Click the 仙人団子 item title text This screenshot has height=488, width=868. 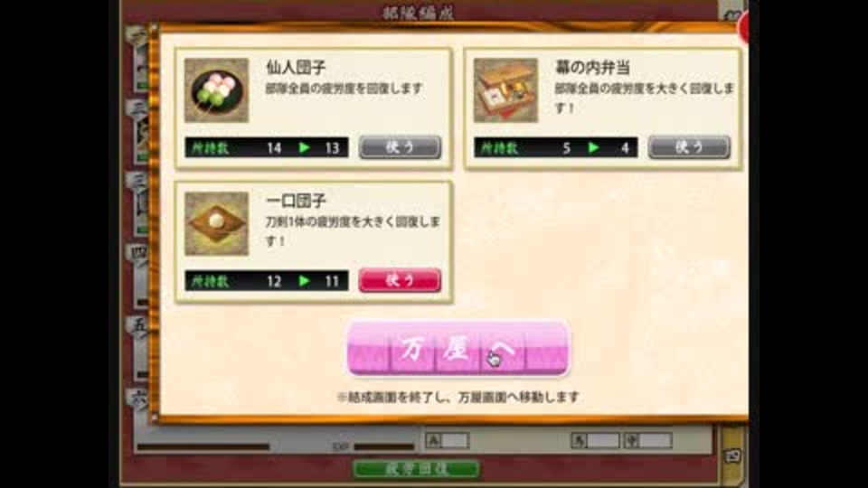[x=296, y=68]
